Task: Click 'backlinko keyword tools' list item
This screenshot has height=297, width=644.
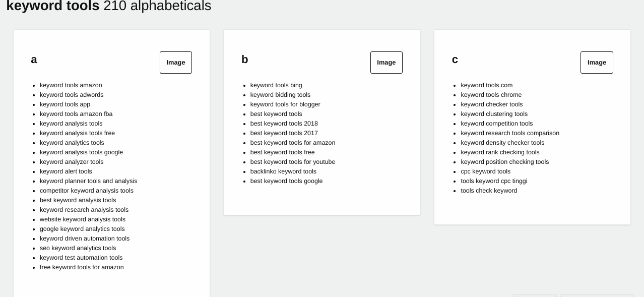Action: (283, 171)
